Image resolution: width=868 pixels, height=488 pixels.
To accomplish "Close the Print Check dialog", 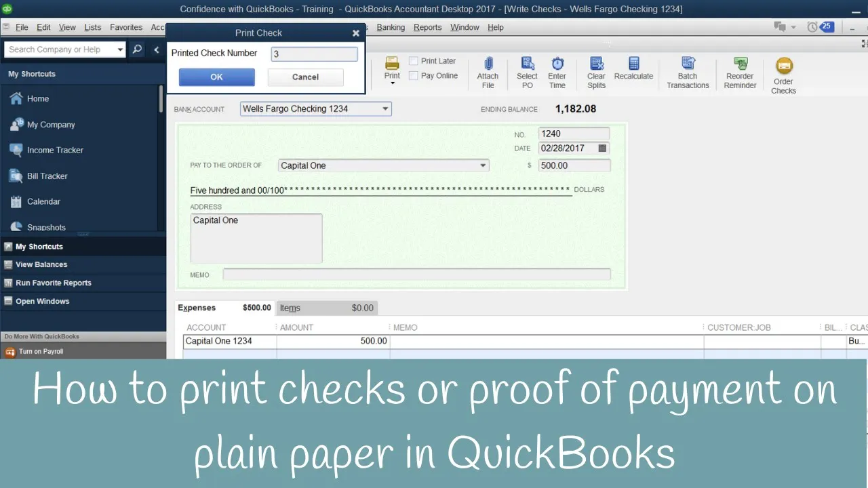I will coord(356,33).
